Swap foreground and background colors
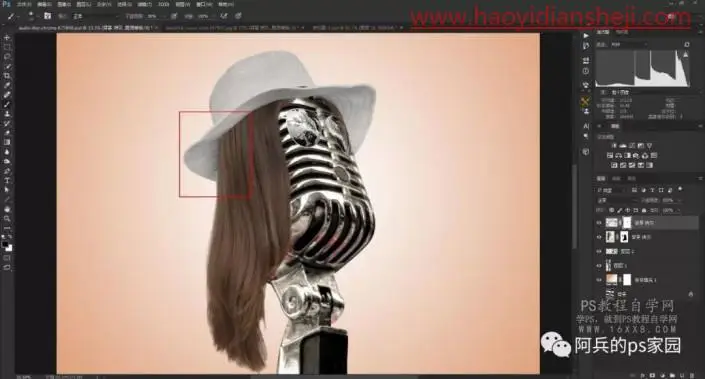This screenshot has width=705, height=379. point(11,236)
